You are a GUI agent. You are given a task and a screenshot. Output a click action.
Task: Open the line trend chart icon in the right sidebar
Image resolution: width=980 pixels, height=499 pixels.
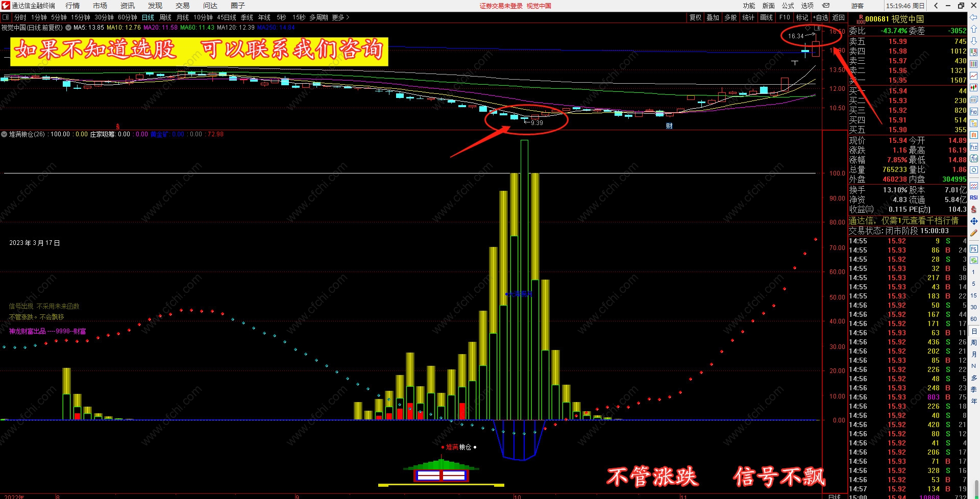point(973,76)
